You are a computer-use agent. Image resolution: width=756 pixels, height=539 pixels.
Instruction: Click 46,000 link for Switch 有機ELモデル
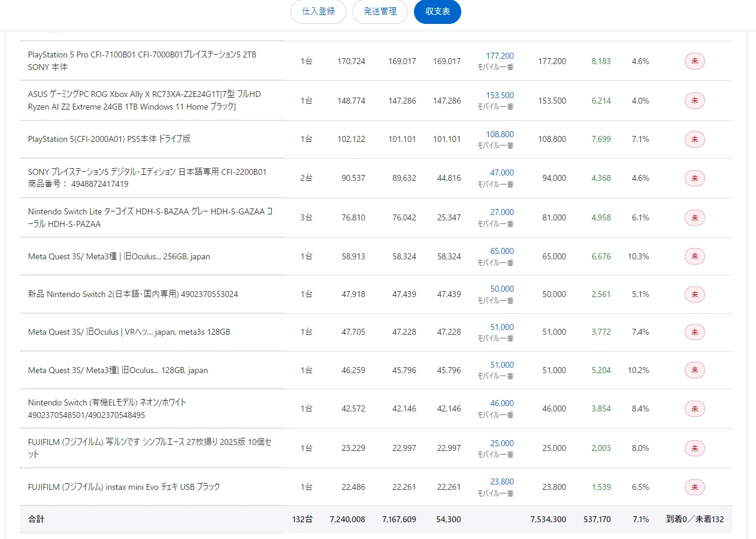[x=502, y=403]
